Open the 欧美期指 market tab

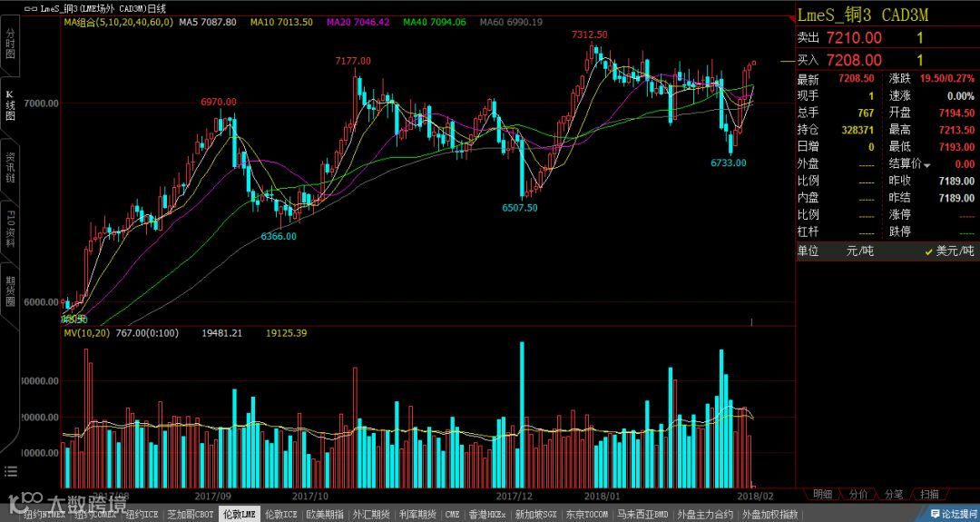pyautogui.click(x=324, y=515)
